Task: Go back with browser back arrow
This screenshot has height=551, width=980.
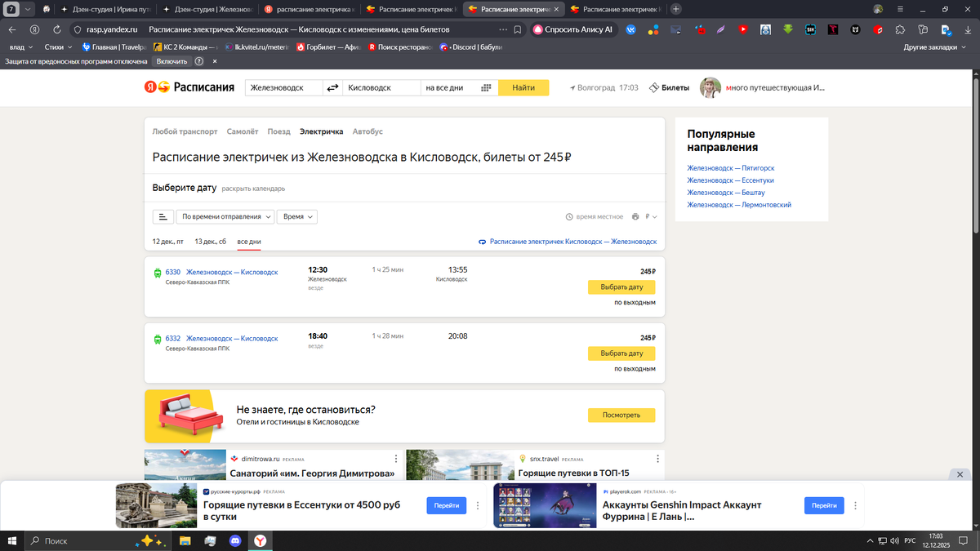Action: [x=12, y=29]
